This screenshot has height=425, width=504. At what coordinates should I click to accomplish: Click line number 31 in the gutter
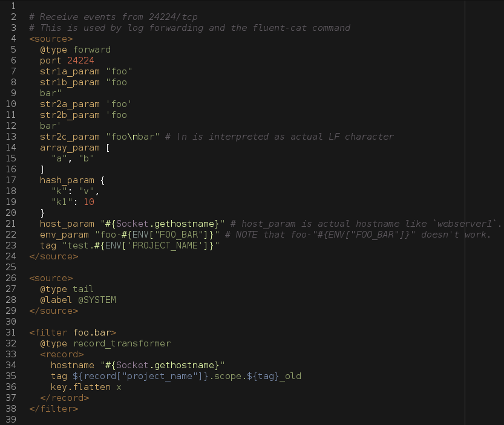click(x=11, y=333)
